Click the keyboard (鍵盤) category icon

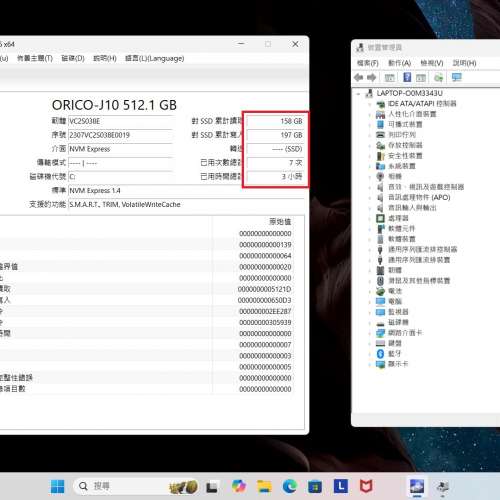pyautogui.click(x=380, y=343)
